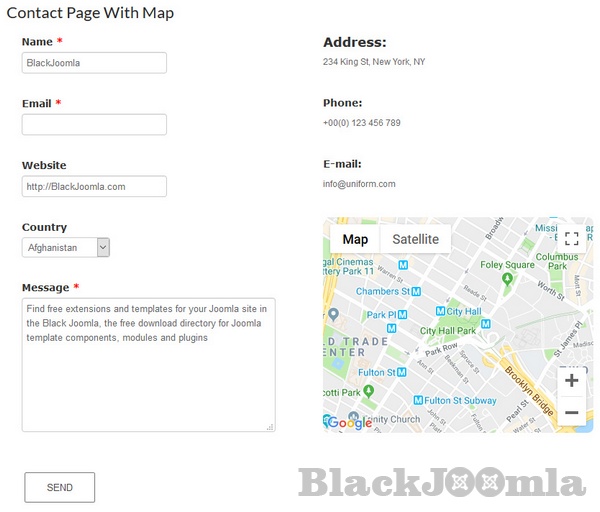Viewport: 600px width, 512px height.
Task: Click the BlackJoomla logo watermark
Action: tap(441, 483)
